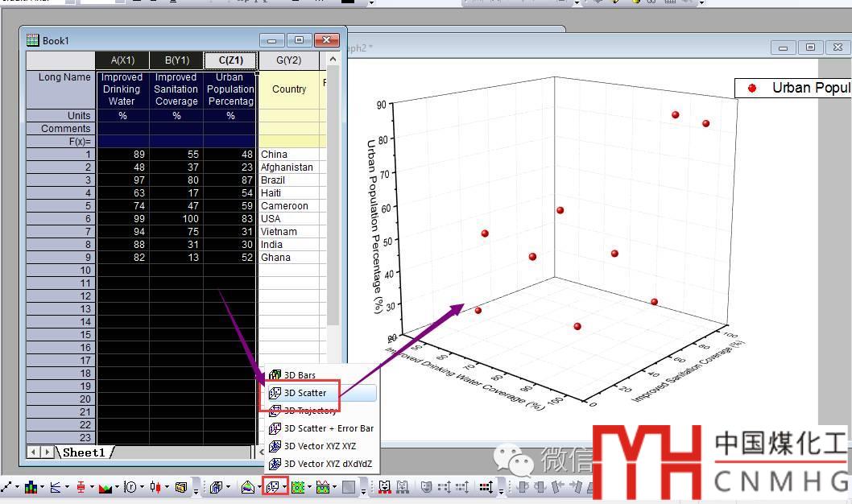The image size is (852, 504).
Task: Click the worksheet vertical scrollbar up arrow
Action: pyautogui.click(x=333, y=61)
